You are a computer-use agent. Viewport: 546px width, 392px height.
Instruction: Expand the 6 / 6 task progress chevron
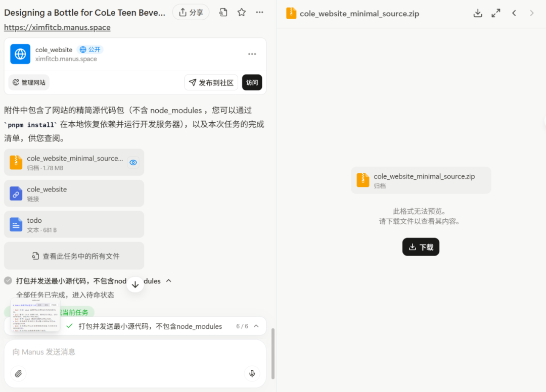click(x=256, y=326)
